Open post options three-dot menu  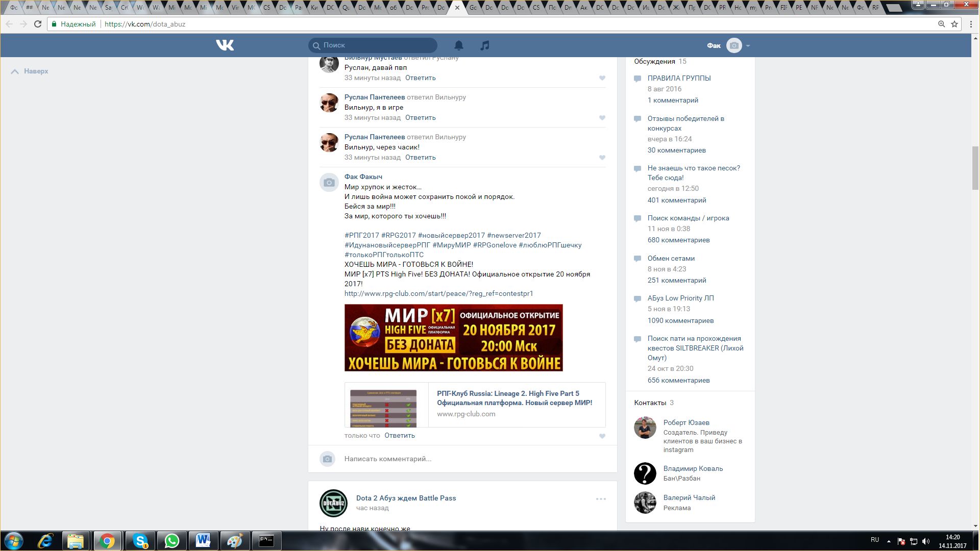click(601, 499)
